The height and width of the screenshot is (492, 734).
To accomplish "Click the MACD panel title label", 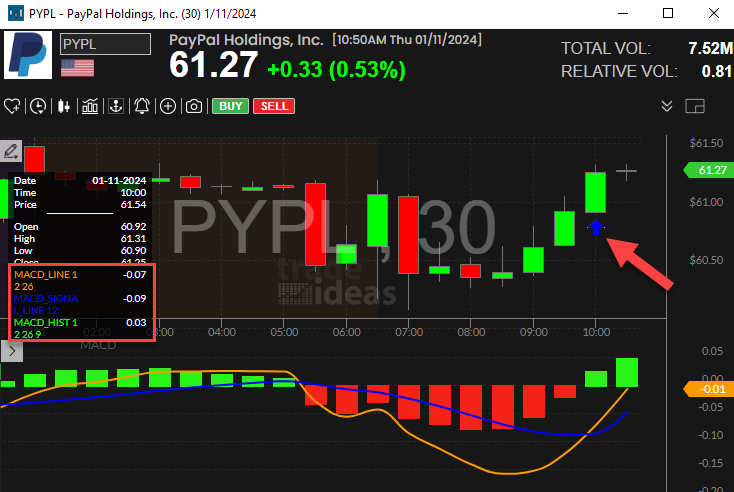I will [98, 345].
